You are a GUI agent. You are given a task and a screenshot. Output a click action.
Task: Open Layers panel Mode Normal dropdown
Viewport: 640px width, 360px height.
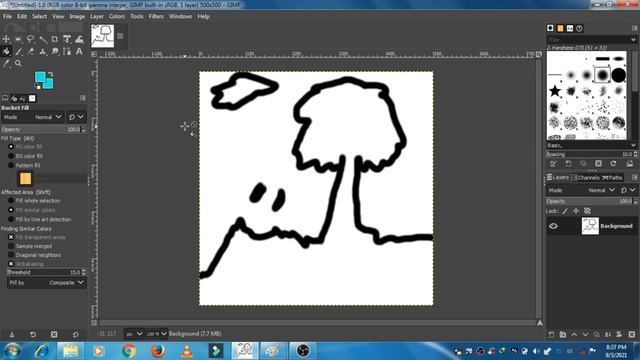coord(582,190)
